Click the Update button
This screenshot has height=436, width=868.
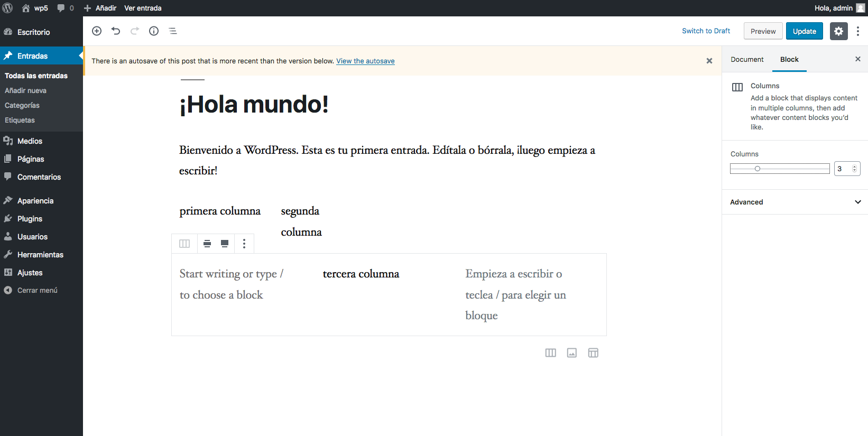point(804,31)
